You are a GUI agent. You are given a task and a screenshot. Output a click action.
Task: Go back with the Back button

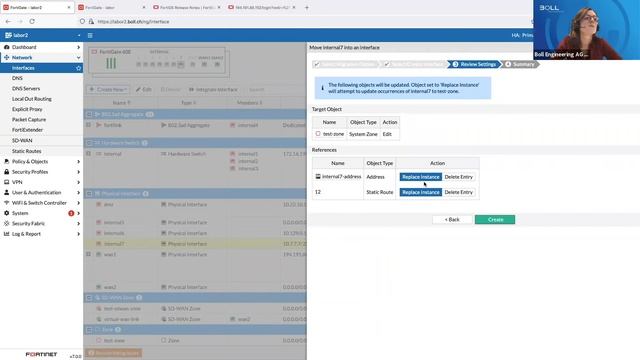pyautogui.click(x=452, y=220)
